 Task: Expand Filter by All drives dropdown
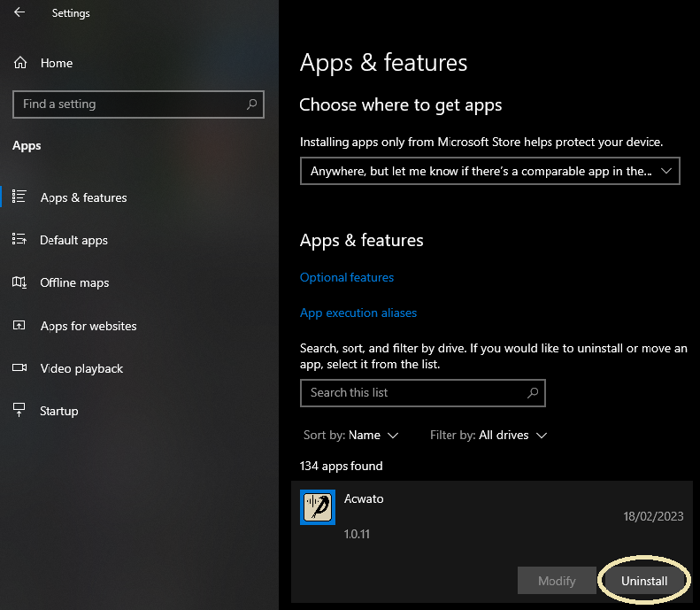click(x=488, y=435)
